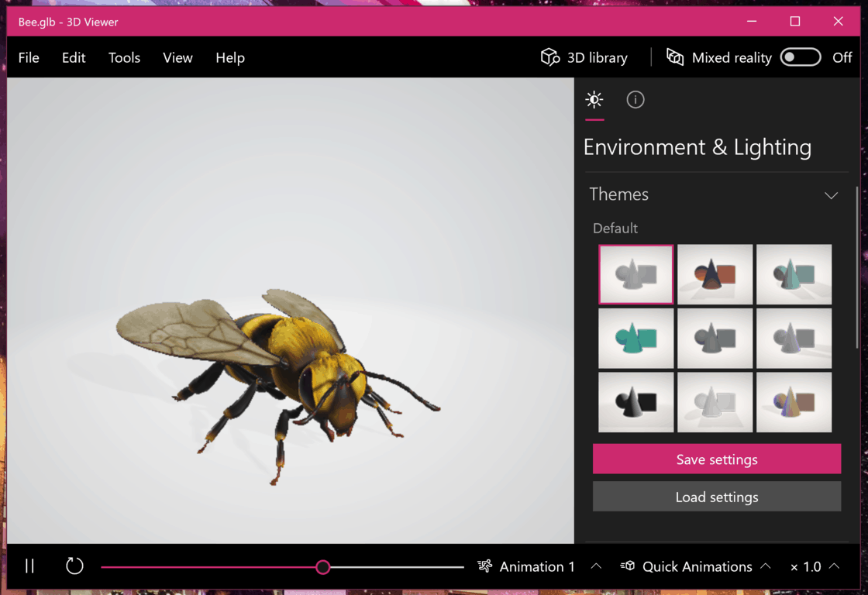Click the Themes section header text

pyautogui.click(x=618, y=194)
